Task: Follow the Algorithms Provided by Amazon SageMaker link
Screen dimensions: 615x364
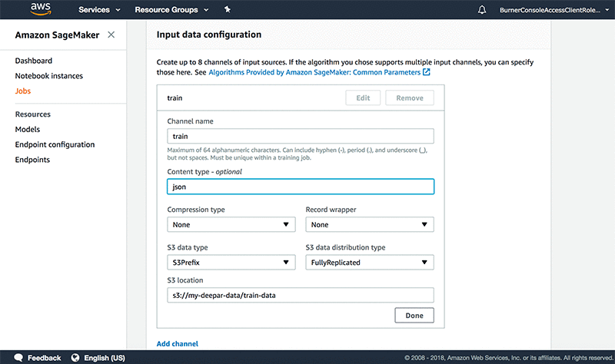Action: click(x=314, y=72)
